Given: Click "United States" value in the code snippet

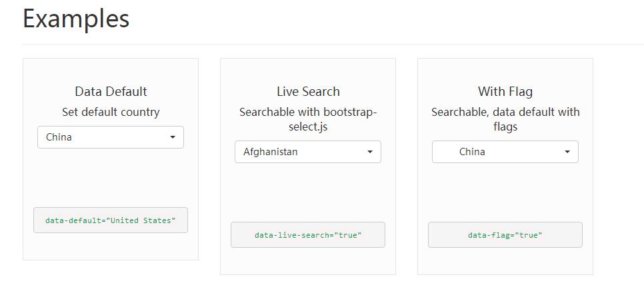Looking at the screenshot, I should pos(142,220).
